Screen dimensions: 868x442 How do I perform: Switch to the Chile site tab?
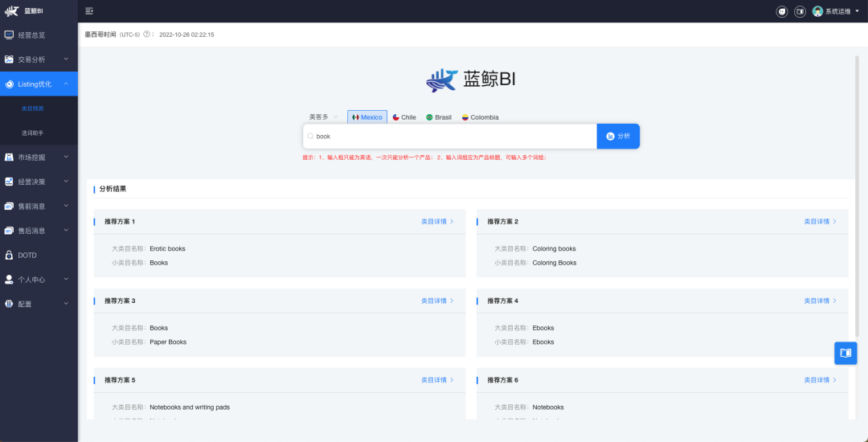pyautogui.click(x=404, y=117)
